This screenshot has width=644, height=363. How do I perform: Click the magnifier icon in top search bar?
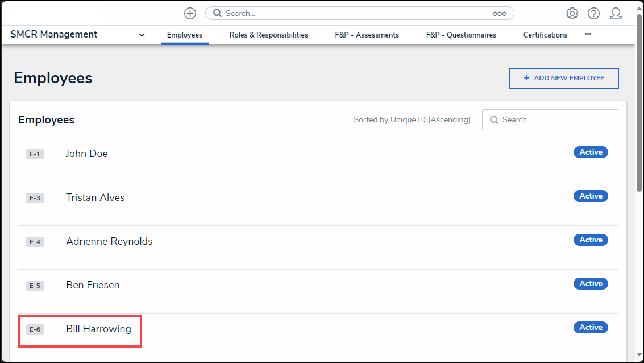217,13
